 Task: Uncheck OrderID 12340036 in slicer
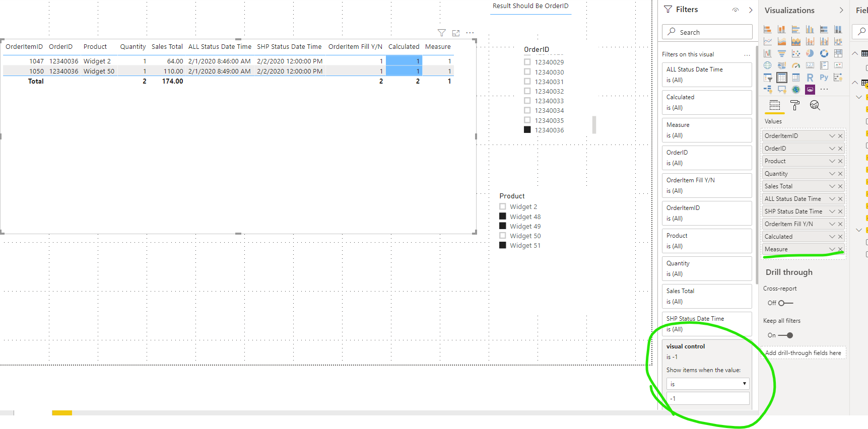(527, 130)
